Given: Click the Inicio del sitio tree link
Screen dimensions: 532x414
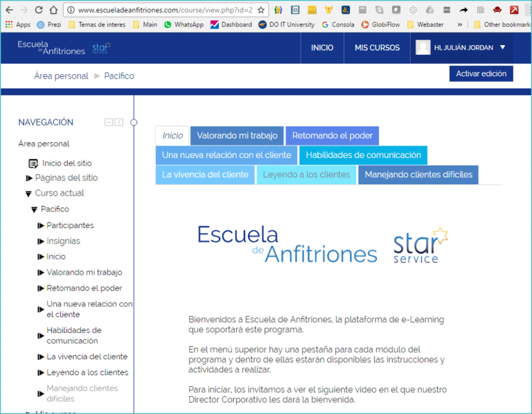Looking at the screenshot, I should click(66, 164).
